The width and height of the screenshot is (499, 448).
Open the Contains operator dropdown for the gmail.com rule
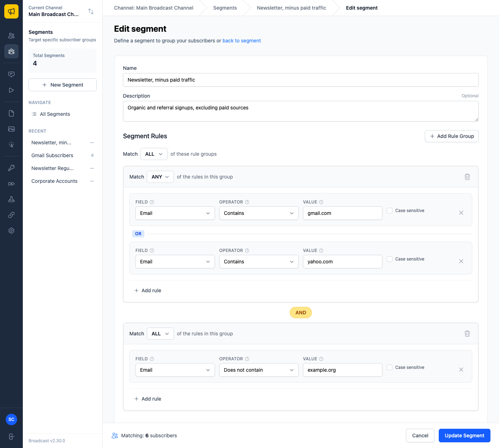click(259, 213)
